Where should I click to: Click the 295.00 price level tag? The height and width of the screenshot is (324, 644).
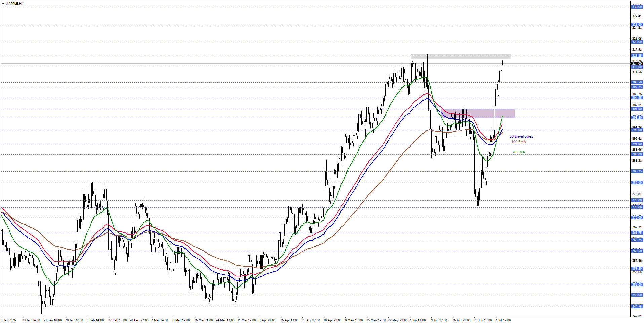click(x=637, y=130)
